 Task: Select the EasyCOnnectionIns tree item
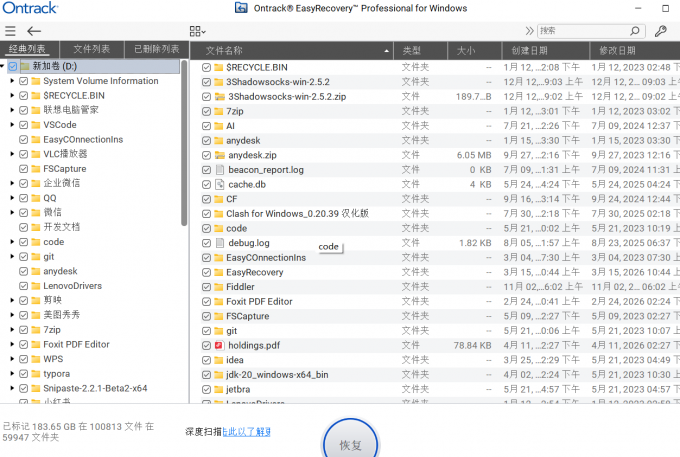click(83, 140)
